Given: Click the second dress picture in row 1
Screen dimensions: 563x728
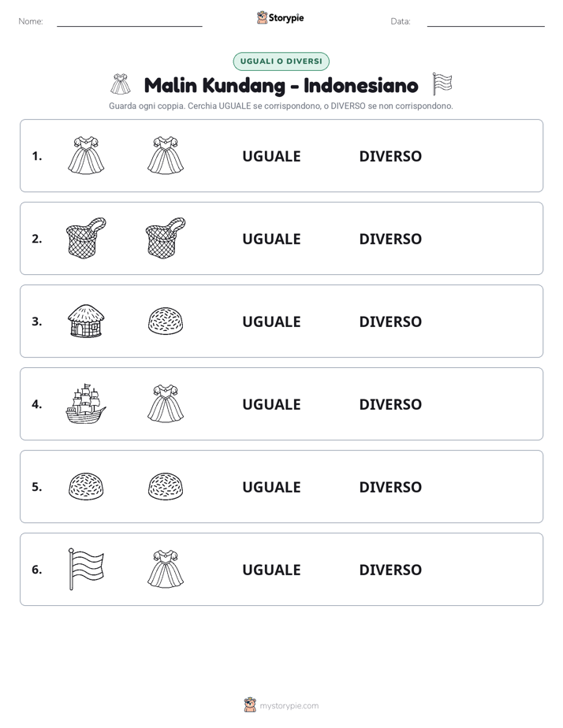Looking at the screenshot, I should coord(166,155).
